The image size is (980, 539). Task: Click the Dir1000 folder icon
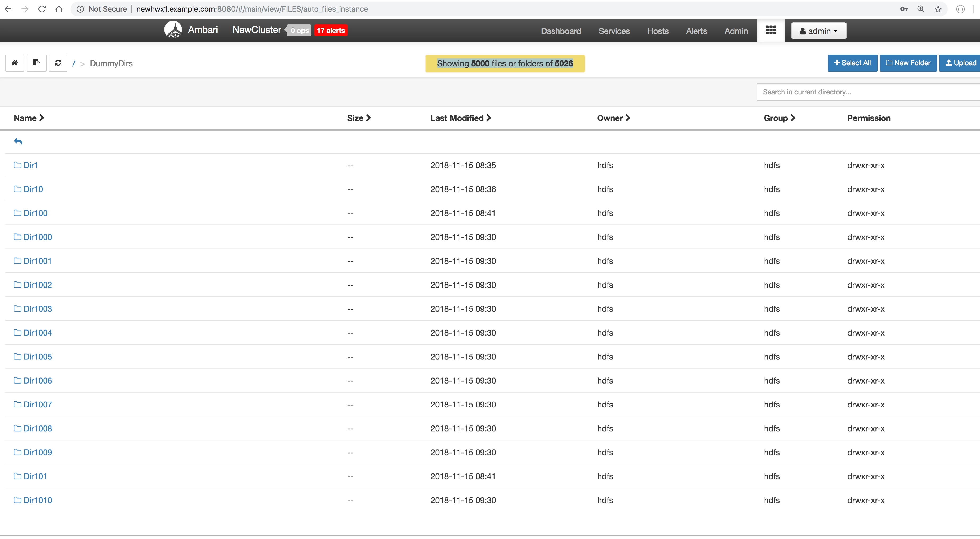[18, 237]
